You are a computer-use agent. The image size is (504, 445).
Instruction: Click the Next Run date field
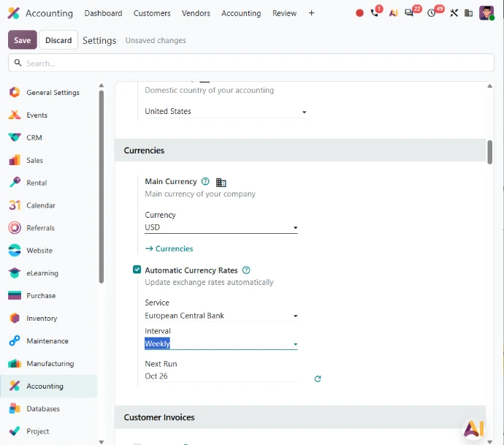click(x=221, y=376)
